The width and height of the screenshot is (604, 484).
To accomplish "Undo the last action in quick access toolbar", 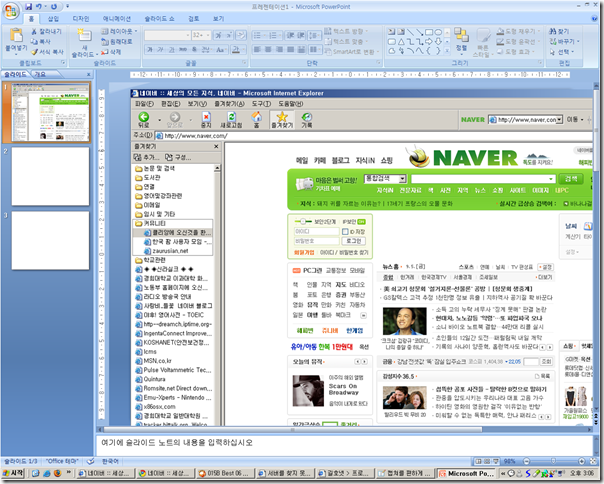I will pyautogui.click(x=39, y=7).
